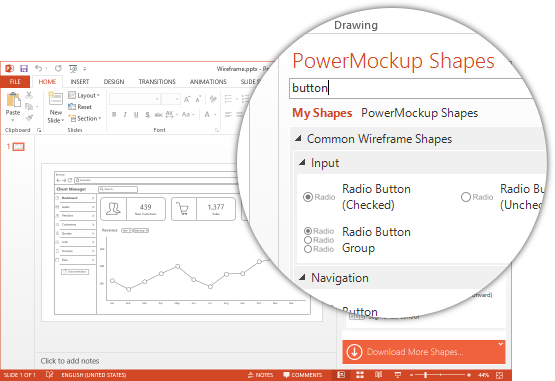
Task: Open the TRANSITIONS ribbon tab
Action: pyautogui.click(x=157, y=82)
